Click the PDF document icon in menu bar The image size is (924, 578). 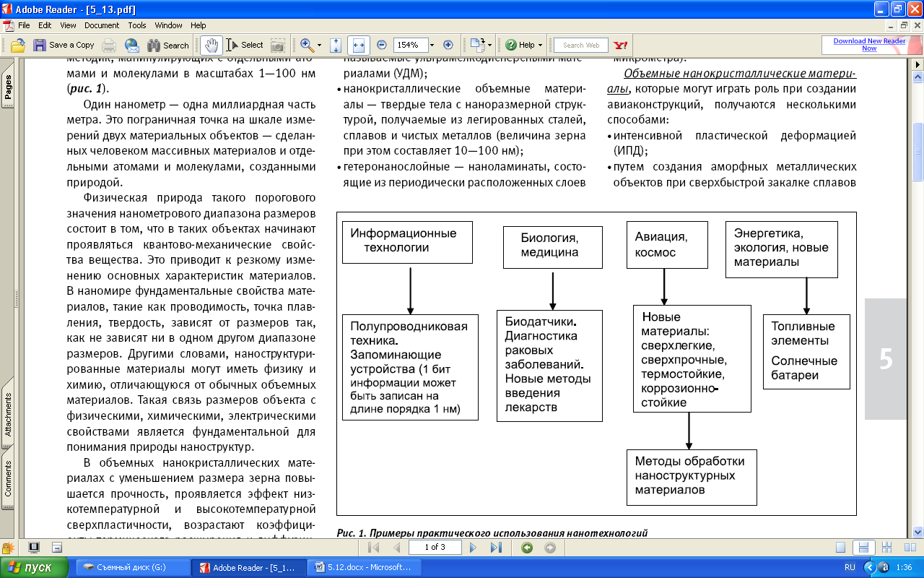(7, 25)
